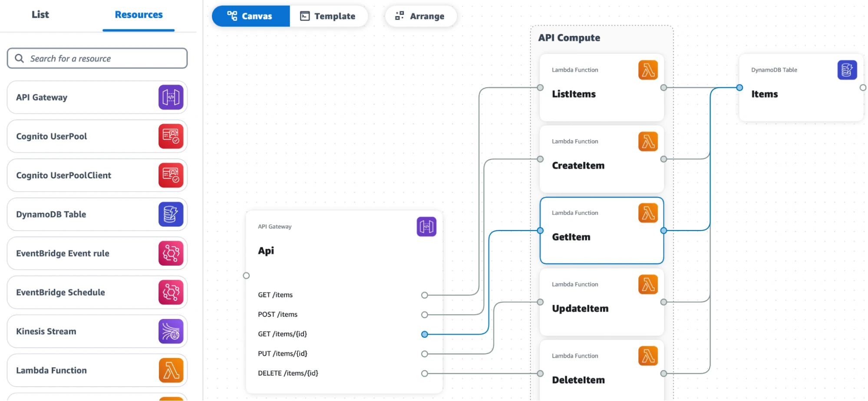
Task: Select the GetItem function title
Action: coord(571,237)
